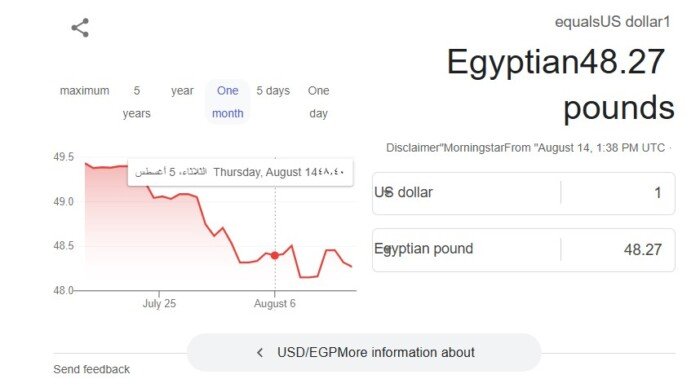Switch to the 5 years tab

pos(137,102)
